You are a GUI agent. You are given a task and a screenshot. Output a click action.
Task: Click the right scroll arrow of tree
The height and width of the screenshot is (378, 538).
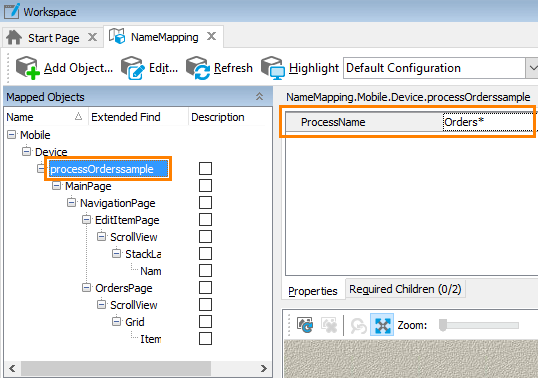coord(264,369)
